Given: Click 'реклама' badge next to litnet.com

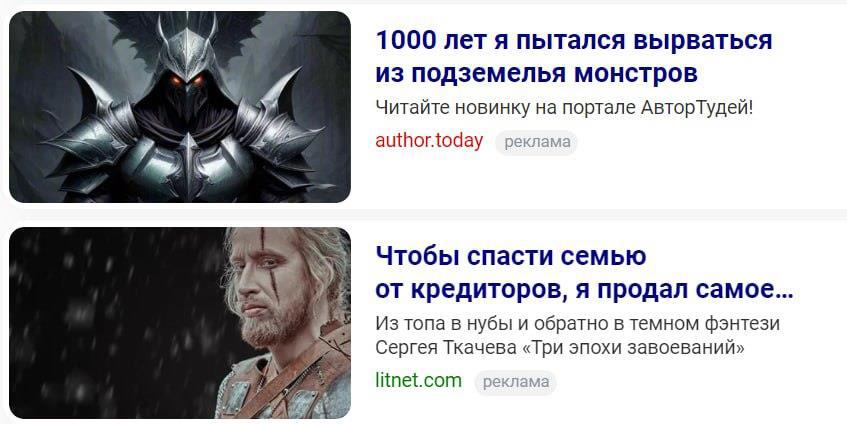Looking at the screenshot, I should coord(515,382).
